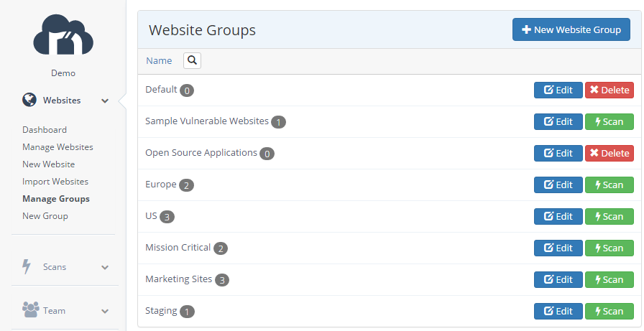The width and height of the screenshot is (644, 331).
Task: Click the Staging group name
Action: 161,311
